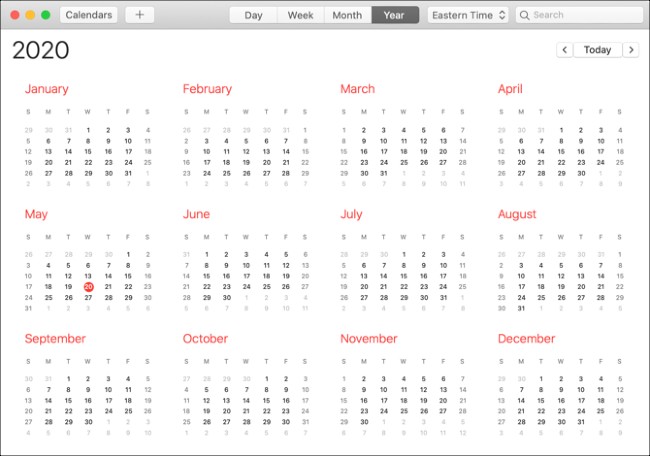Select June 19 in the year grid
This screenshot has height=456, width=650.
[286, 276]
